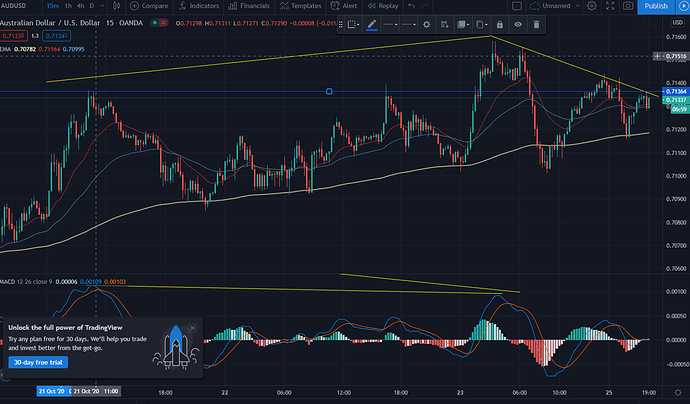690x404 pixels.
Task: Delete the selected trend line with trash icon
Action: point(537,24)
